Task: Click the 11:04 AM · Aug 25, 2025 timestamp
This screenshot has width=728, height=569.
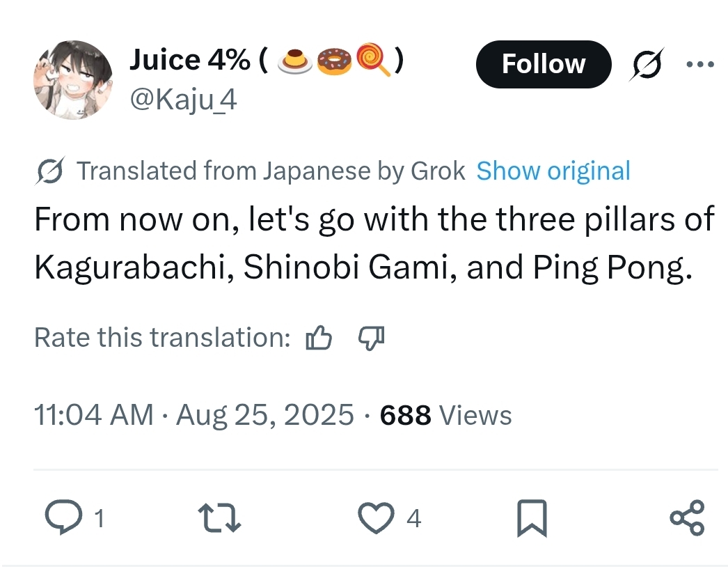Action: click(x=194, y=415)
